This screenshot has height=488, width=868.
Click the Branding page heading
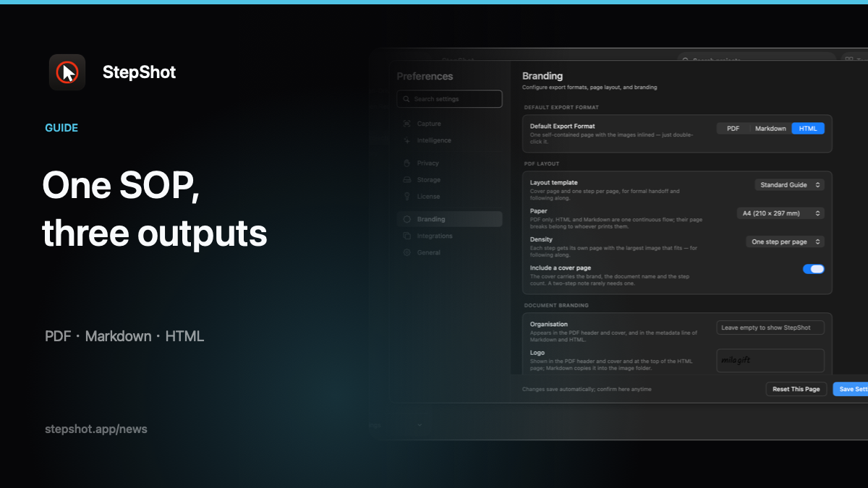tap(542, 76)
